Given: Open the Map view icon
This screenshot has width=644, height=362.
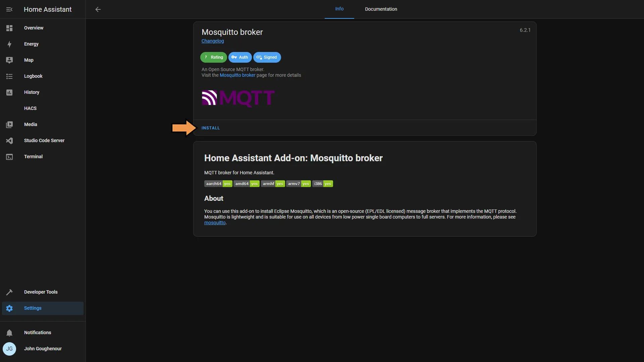Looking at the screenshot, I should (x=9, y=60).
